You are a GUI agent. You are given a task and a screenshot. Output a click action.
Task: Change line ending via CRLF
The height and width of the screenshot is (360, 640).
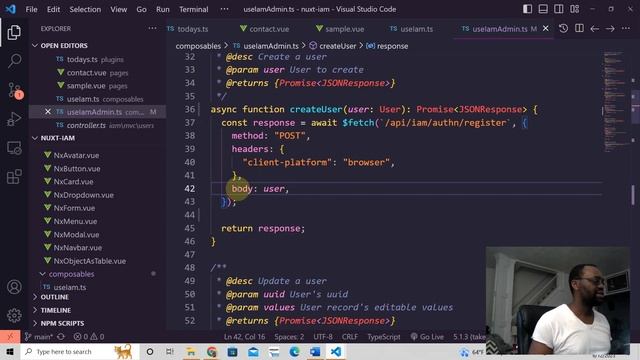click(x=350, y=337)
